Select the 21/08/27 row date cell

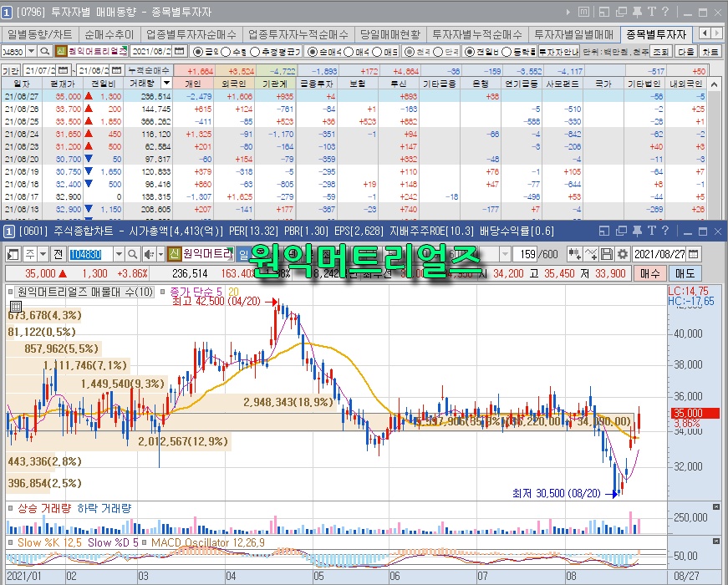(22, 96)
